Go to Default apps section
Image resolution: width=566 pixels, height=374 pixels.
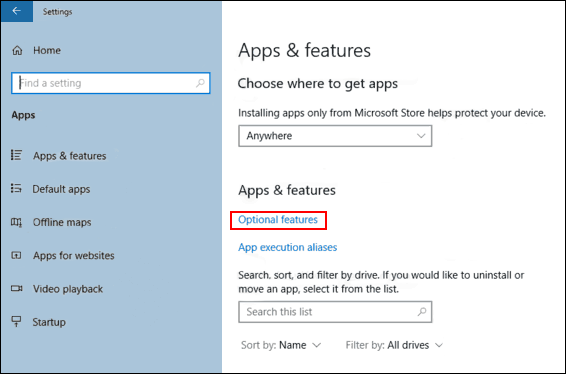[x=61, y=189]
